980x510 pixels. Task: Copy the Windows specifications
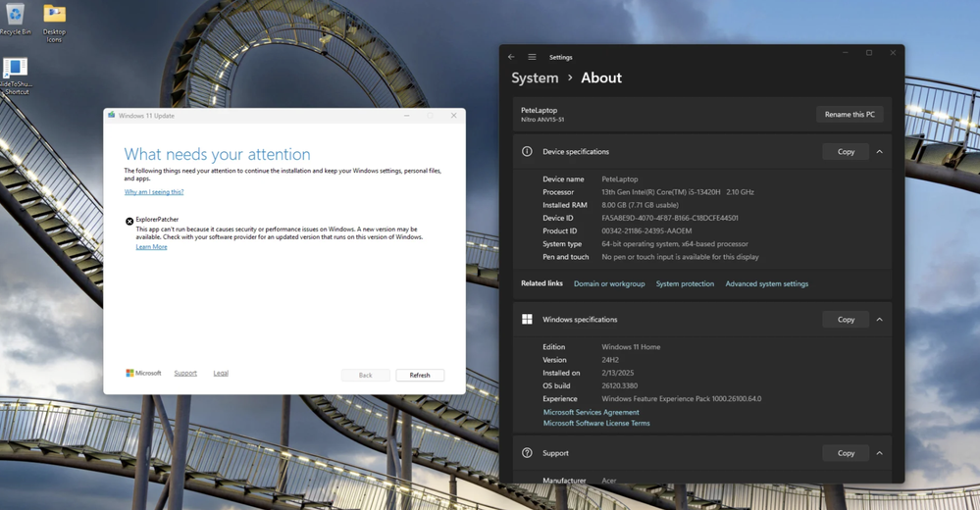[x=846, y=320]
